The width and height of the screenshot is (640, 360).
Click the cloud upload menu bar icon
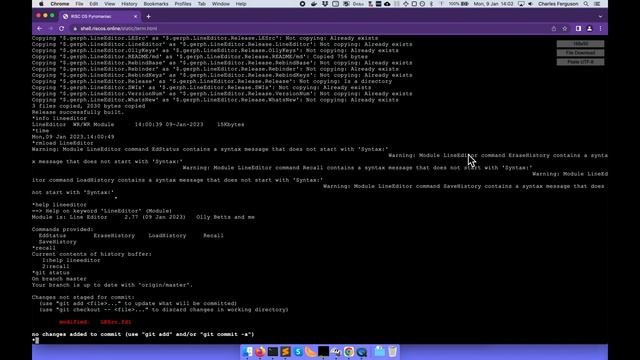click(x=387, y=4)
